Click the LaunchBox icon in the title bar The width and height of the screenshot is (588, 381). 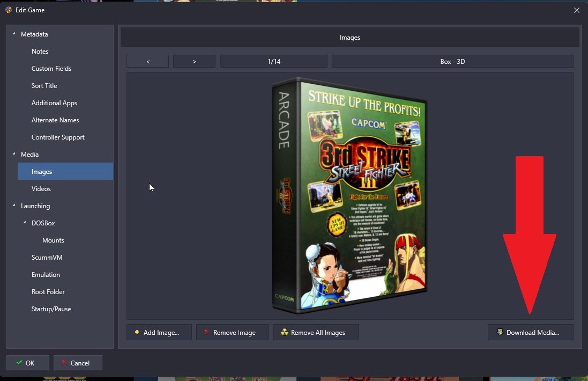tap(8, 10)
